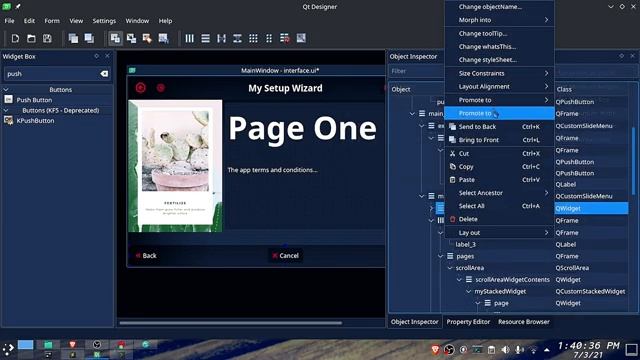Collapse the scrollArea tree node
Viewport: 640px width, 360px height.
tap(450, 268)
